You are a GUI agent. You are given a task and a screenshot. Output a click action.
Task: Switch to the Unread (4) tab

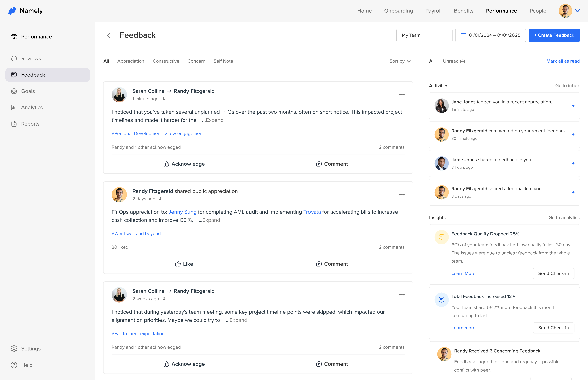tap(454, 61)
